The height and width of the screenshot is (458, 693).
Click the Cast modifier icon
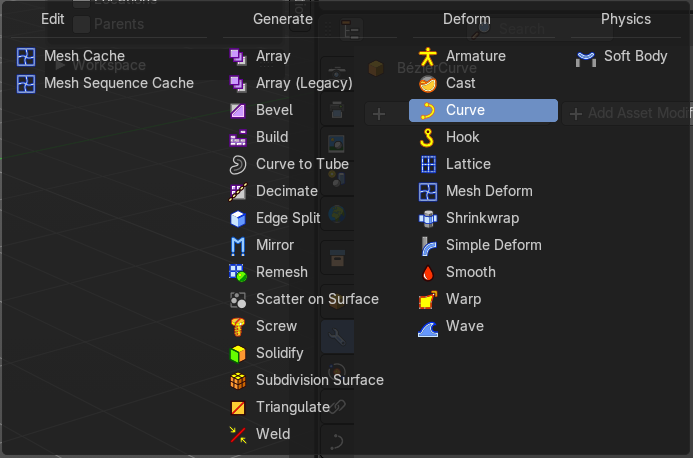[x=428, y=84]
